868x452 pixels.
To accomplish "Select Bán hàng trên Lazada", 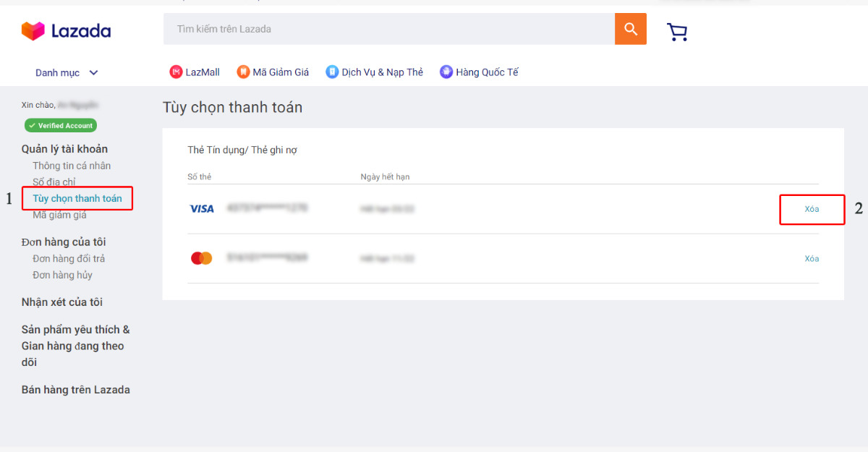I will coord(75,389).
